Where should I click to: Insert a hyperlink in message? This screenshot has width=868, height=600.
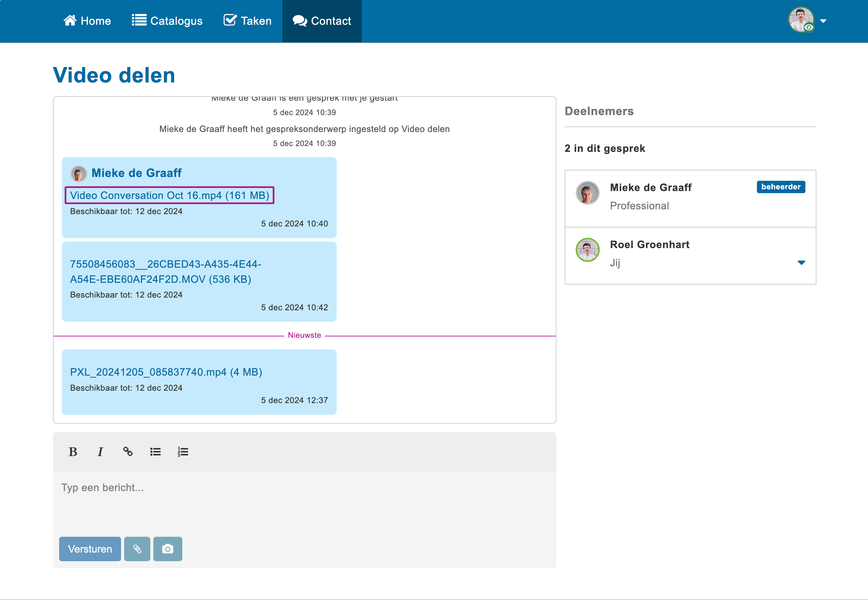(128, 452)
